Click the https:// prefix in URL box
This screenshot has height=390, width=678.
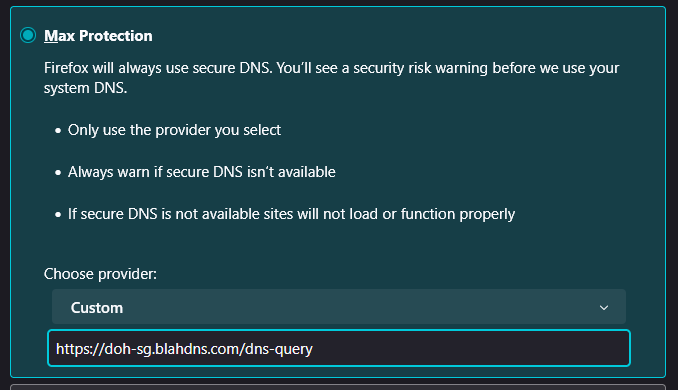(80, 349)
